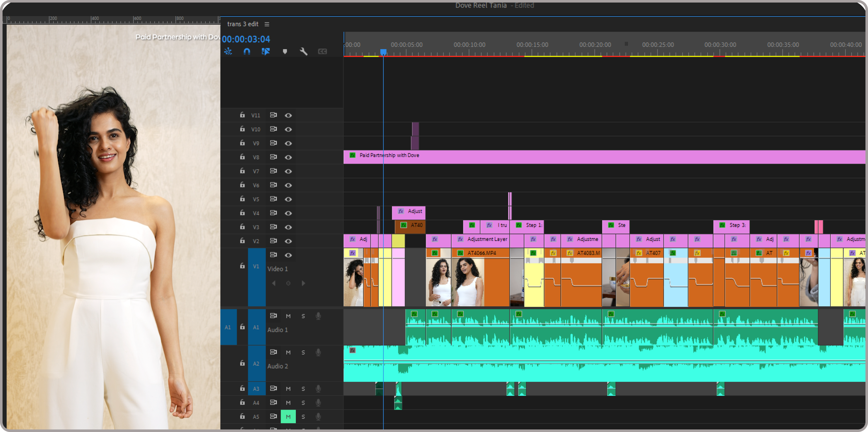Toggle lock on track V1
The image size is (868, 432).
pos(242,266)
